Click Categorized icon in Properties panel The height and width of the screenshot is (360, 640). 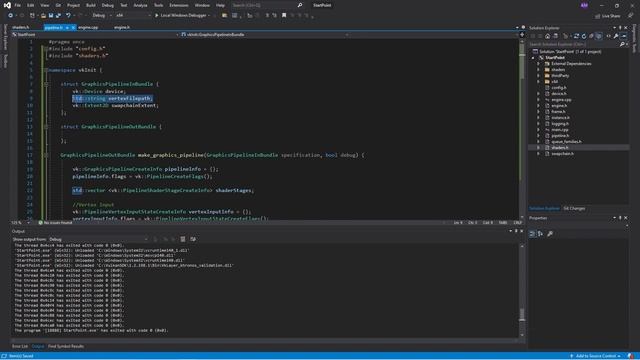[x=532, y=233]
